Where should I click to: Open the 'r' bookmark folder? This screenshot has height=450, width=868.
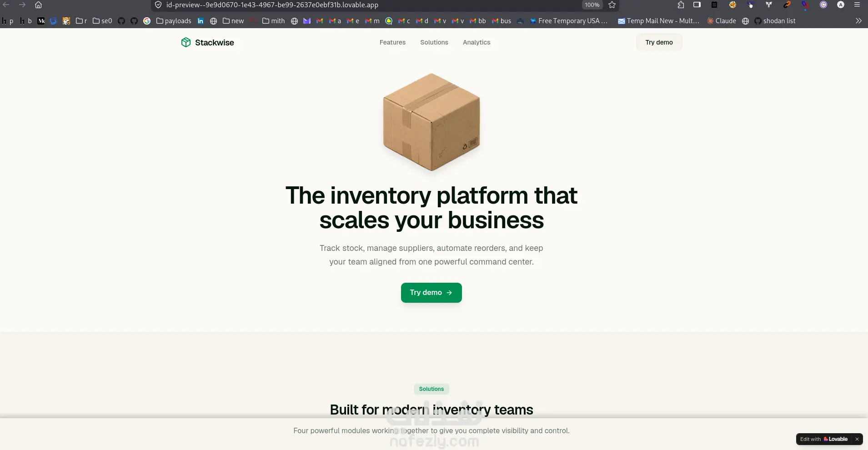(81, 21)
